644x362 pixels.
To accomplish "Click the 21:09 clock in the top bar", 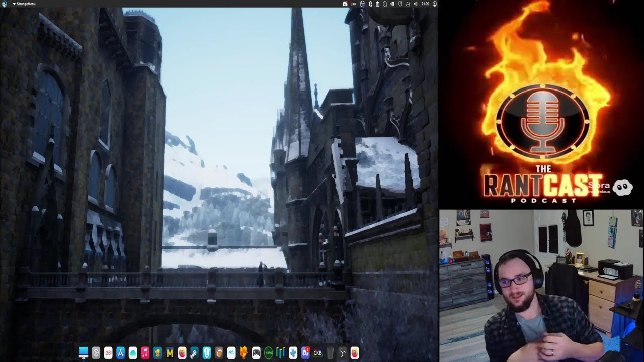I will point(425,4).
